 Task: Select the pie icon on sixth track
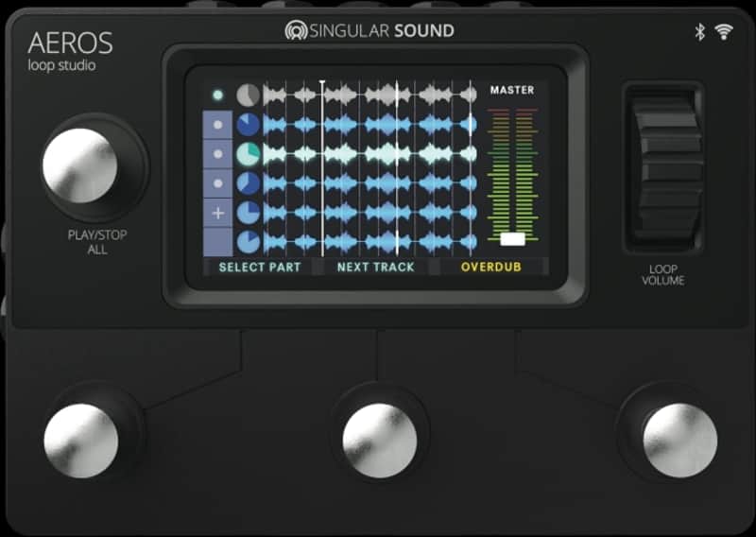(249, 242)
